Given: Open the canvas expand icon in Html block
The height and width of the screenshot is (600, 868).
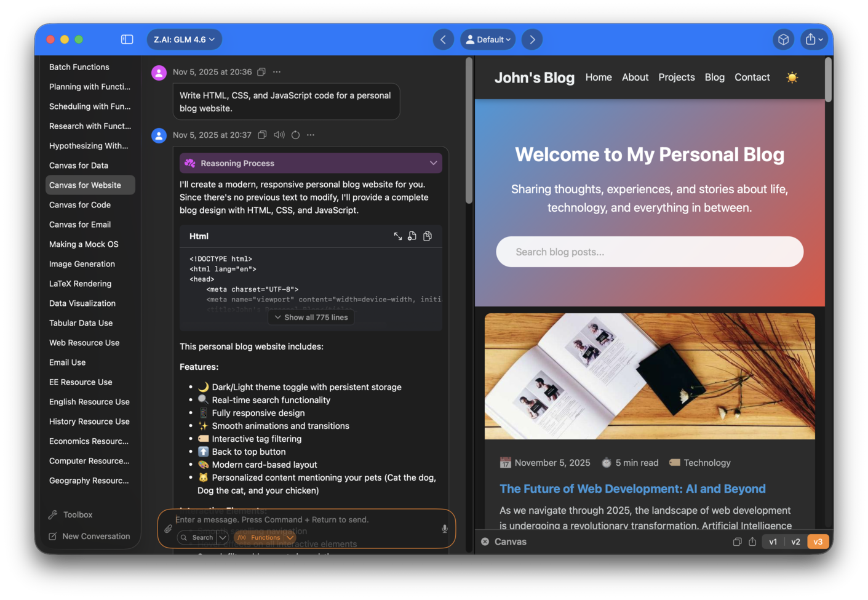Looking at the screenshot, I should tap(397, 236).
